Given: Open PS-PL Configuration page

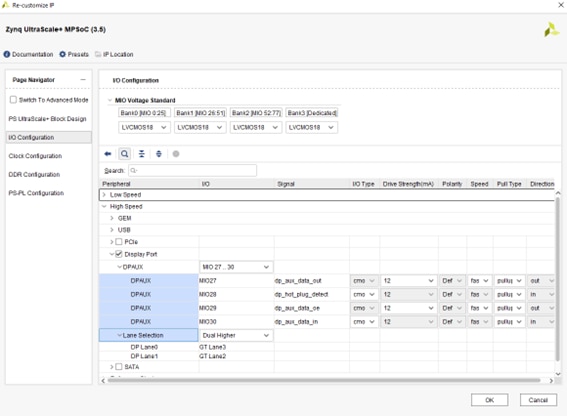Looking at the screenshot, I should 36,193.
